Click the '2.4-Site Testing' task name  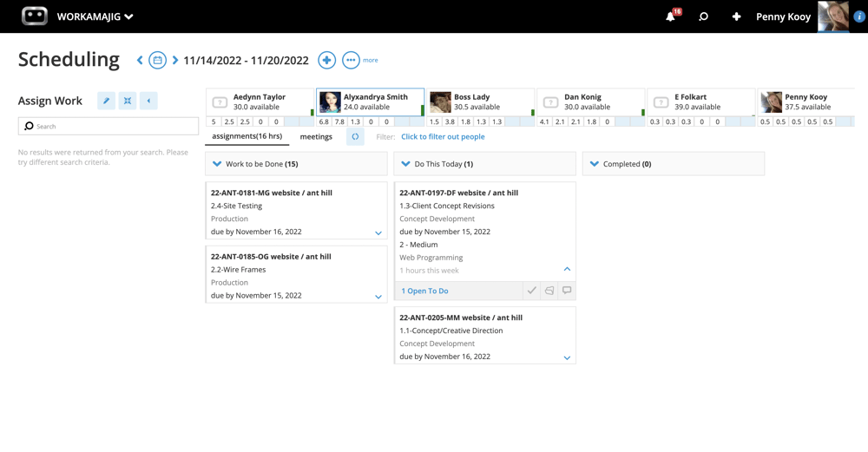[x=236, y=206]
